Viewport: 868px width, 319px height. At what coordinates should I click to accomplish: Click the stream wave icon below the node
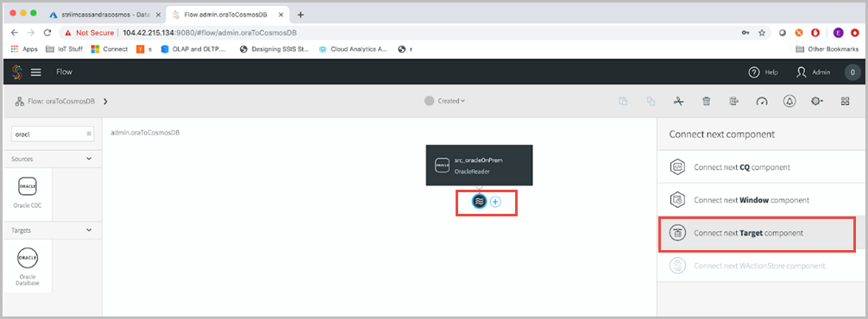pyautogui.click(x=480, y=202)
